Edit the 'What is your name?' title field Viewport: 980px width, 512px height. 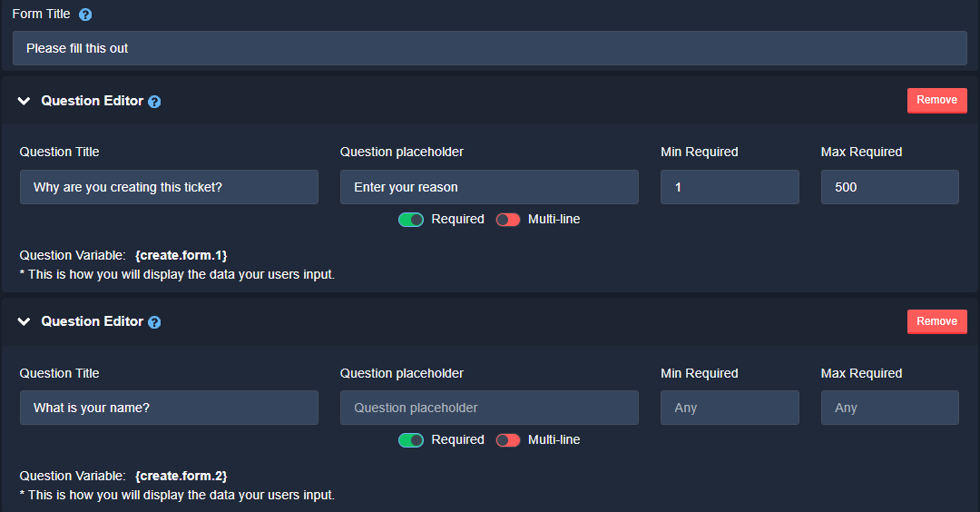tap(169, 408)
